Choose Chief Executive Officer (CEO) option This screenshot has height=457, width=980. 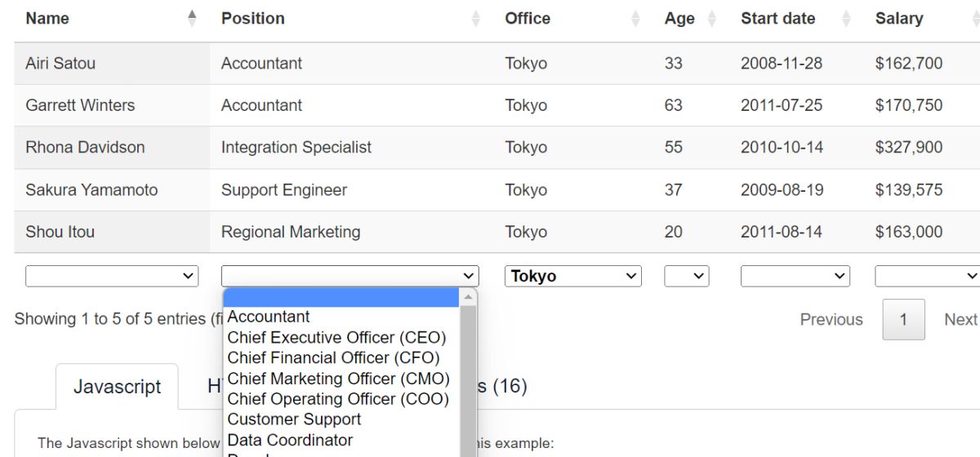336,337
